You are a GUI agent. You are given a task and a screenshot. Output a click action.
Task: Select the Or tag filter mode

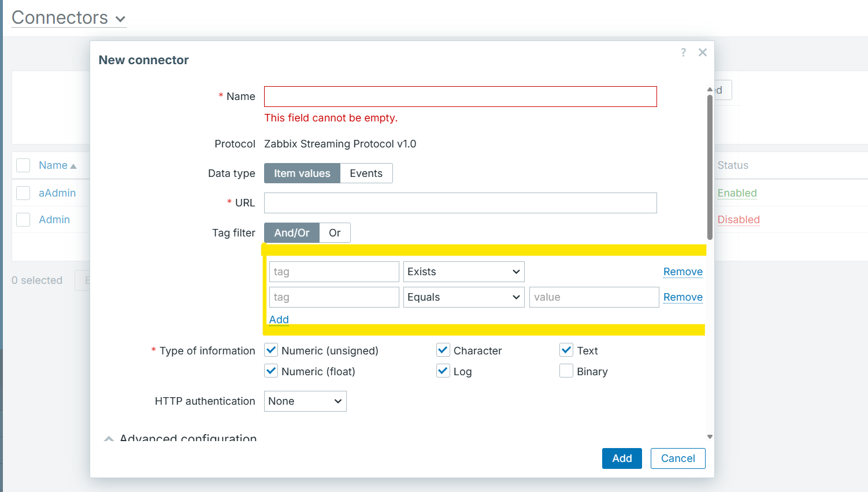click(335, 233)
